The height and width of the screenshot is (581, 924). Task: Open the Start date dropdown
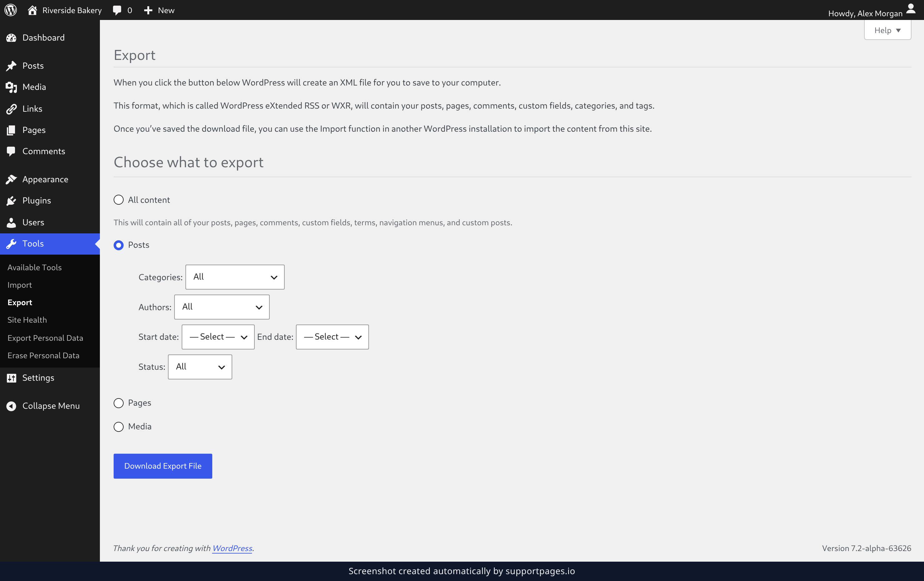pos(218,337)
